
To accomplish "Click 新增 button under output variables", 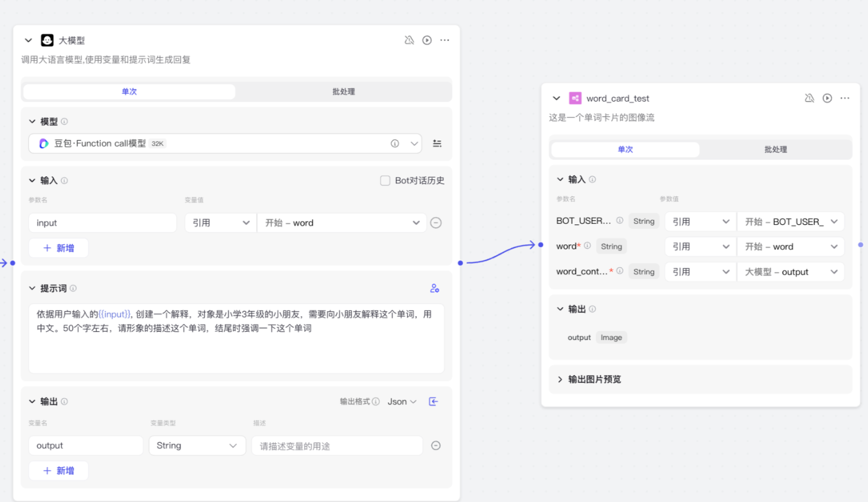I will point(59,471).
